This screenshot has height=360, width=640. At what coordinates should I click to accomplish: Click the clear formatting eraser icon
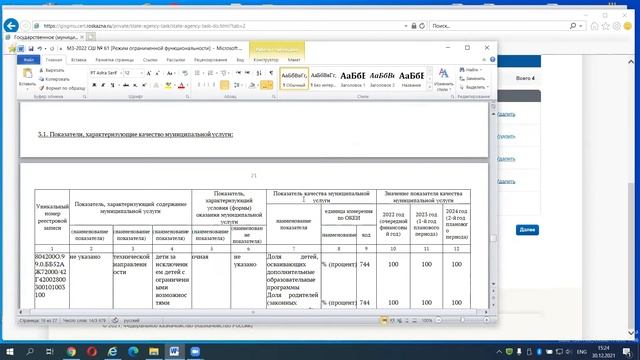[185, 73]
